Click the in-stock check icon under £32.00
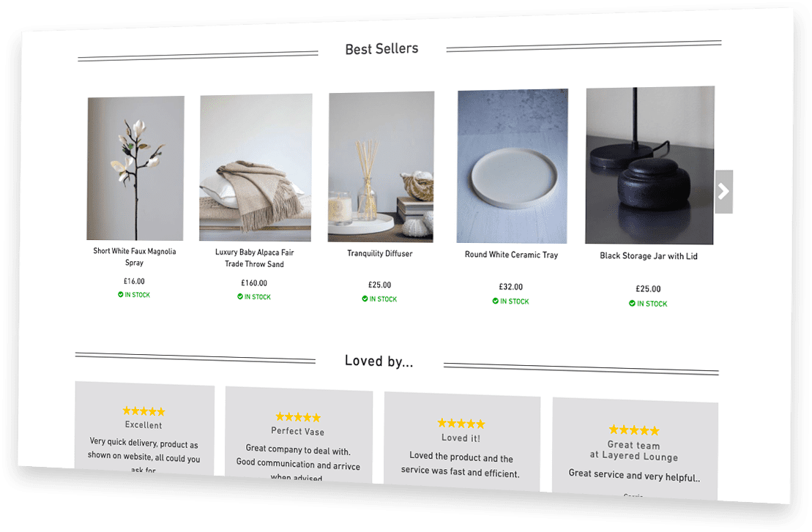Image resolution: width=812 pixels, height=532 pixels. (496, 301)
